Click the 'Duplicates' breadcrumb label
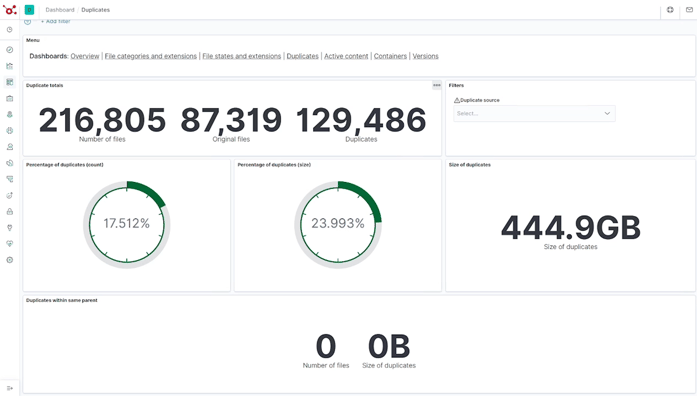697x396 pixels. 95,10
